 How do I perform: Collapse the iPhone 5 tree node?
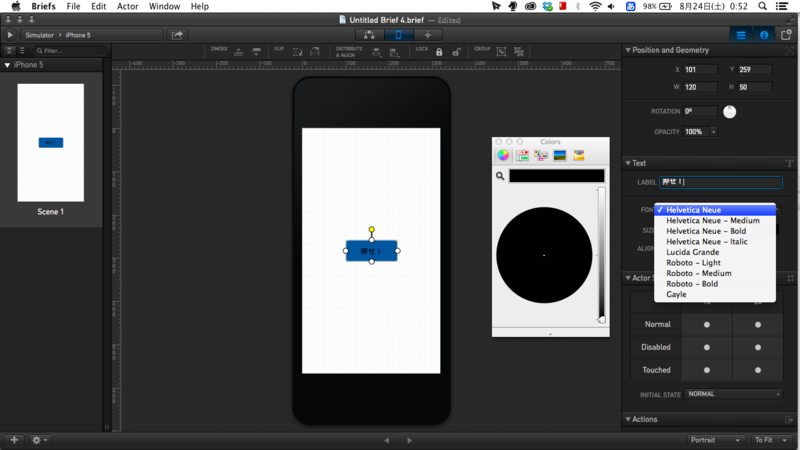pos(7,65)
